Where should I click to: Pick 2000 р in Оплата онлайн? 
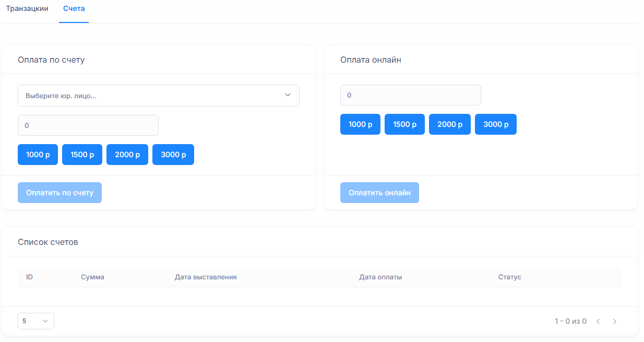450,124
